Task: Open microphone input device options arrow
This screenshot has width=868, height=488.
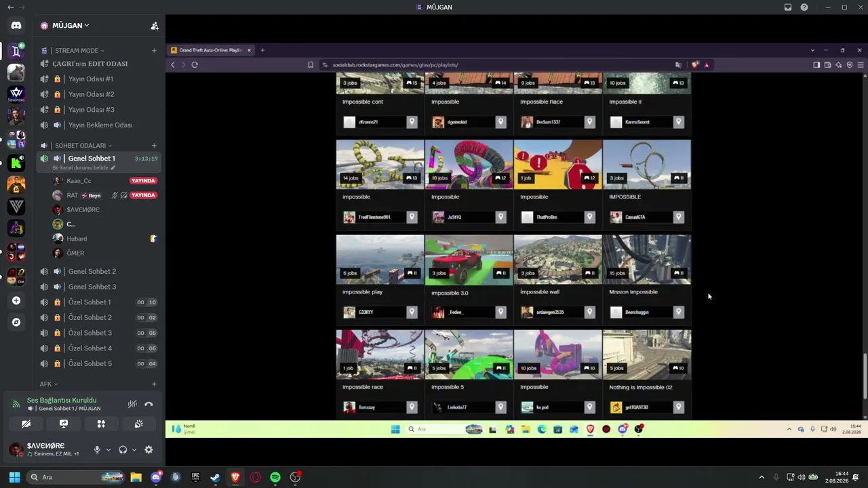Action: coord(108,449)
